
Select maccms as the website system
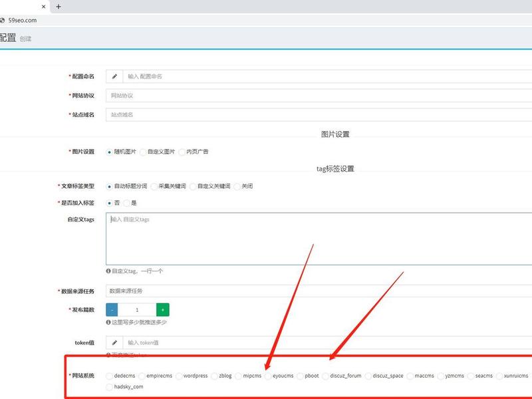tap(410, 376)
